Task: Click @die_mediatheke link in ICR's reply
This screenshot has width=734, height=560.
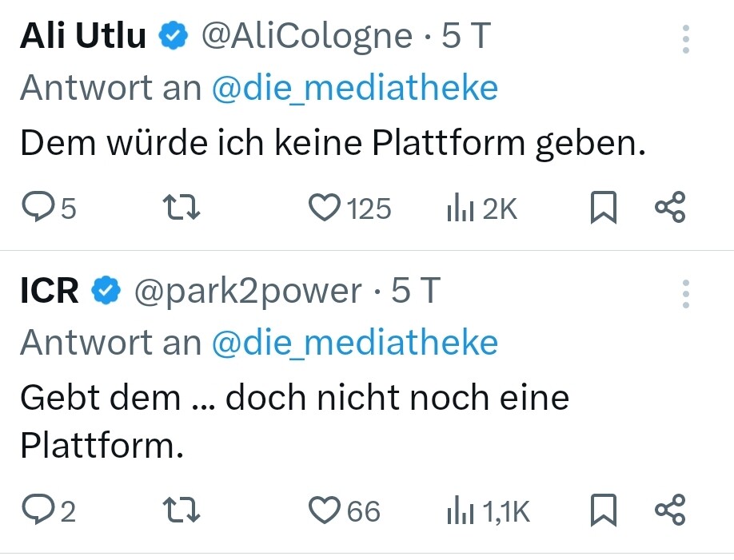Action: coord(354,343)
